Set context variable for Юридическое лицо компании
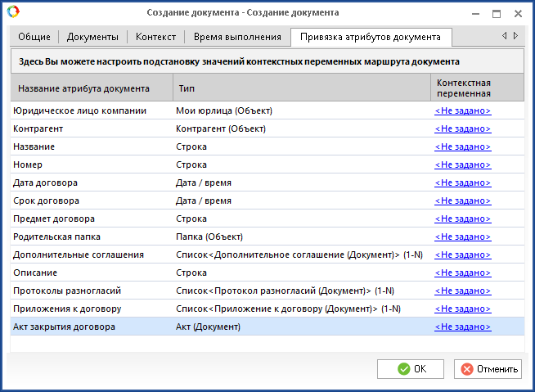The image size is (535, 392). (462, 110)
